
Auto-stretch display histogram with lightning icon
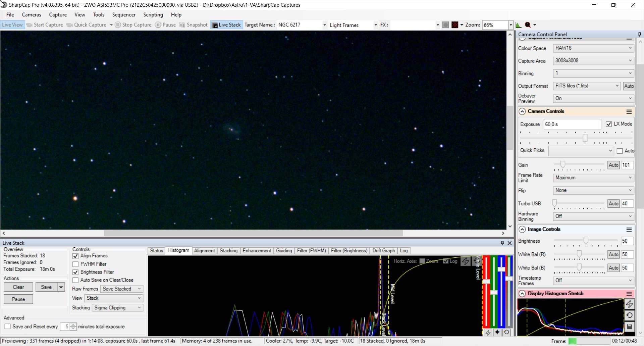pos(629,304)
